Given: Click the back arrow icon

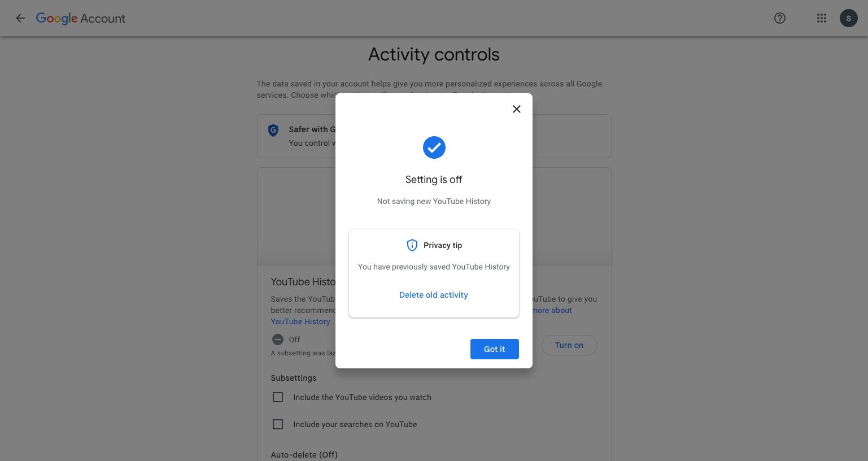Looking at the screenshot, I should [20, 18].
